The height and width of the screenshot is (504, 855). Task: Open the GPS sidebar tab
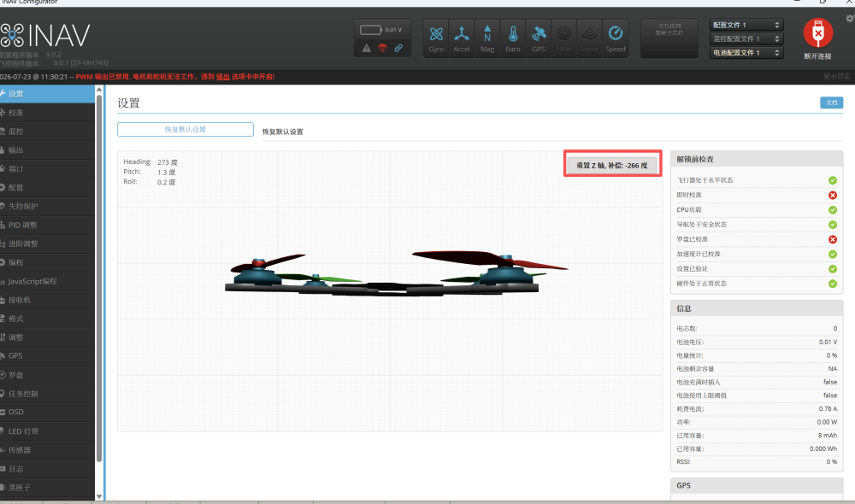[x=47, y=356]
